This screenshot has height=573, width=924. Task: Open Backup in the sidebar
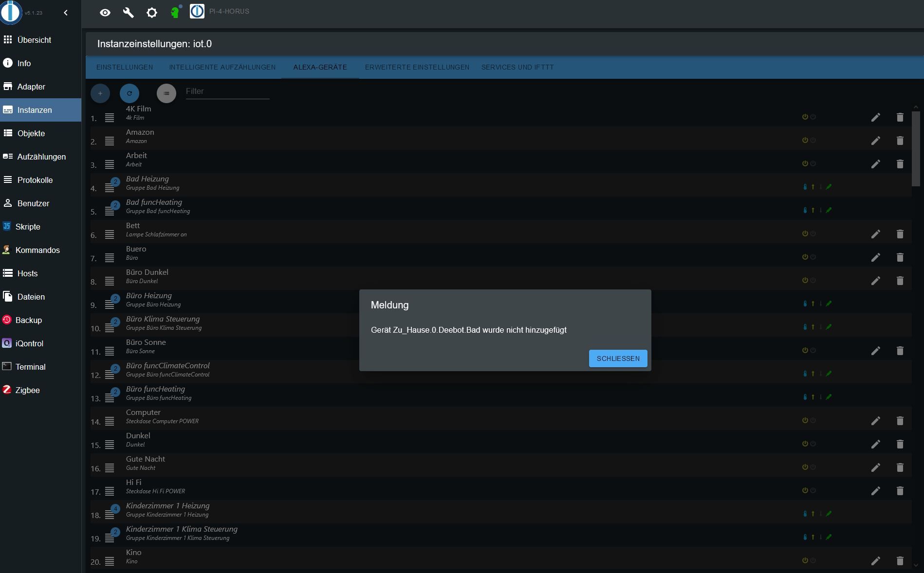[x=40, y=320]
